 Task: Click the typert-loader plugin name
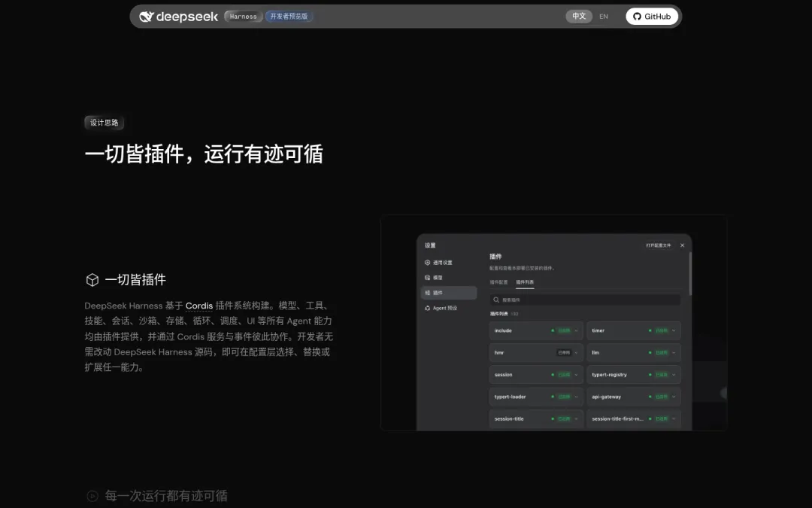510,397
